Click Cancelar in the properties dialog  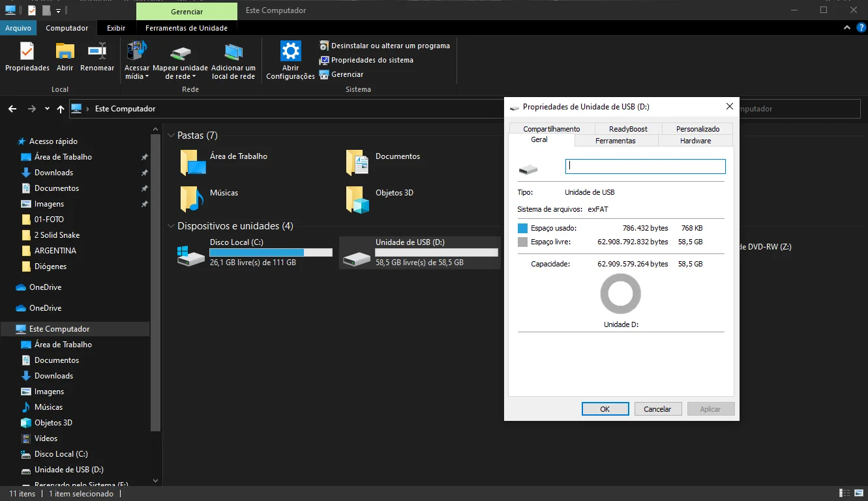657,409
